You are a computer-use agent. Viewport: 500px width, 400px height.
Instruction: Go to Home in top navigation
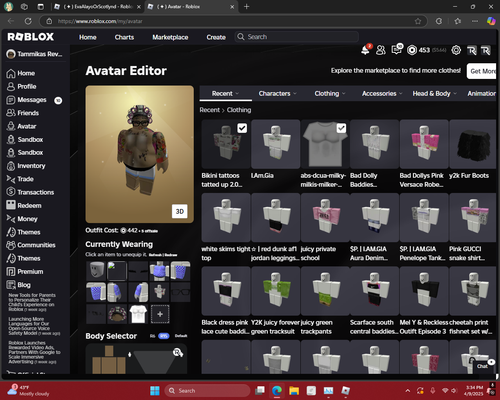88,37
